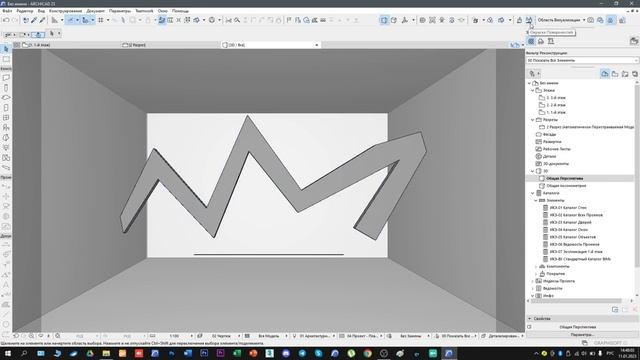Click the ArchiCAD icon in the taskbar
Viewport: 640px width, 360px height.
click(449, 353)
